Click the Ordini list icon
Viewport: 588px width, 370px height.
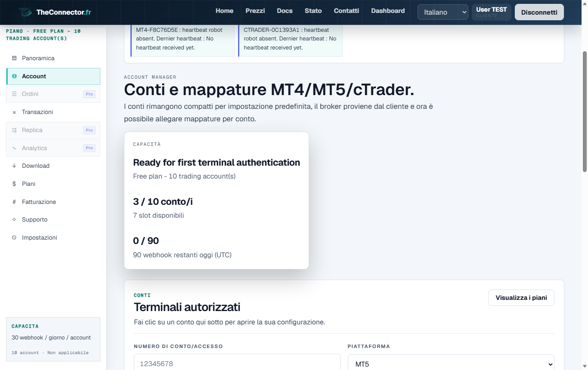click(14, 94)
